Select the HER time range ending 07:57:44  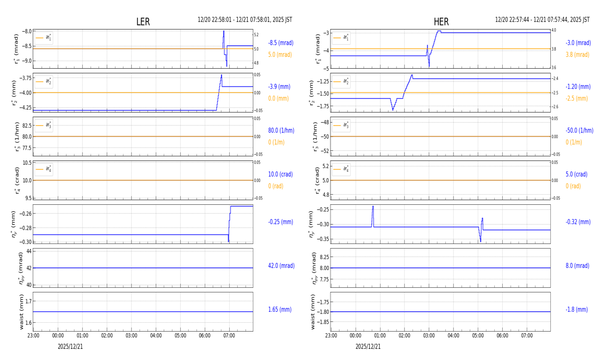tap(542, 20)
